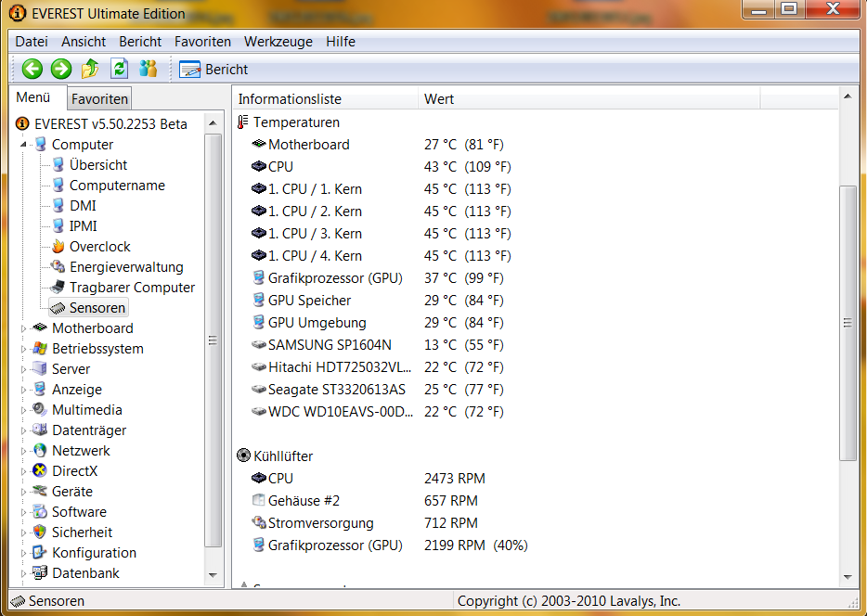Click the Sensoren chip icon in tree
This screenshot has height=616, width=867.
pos(58,308)
